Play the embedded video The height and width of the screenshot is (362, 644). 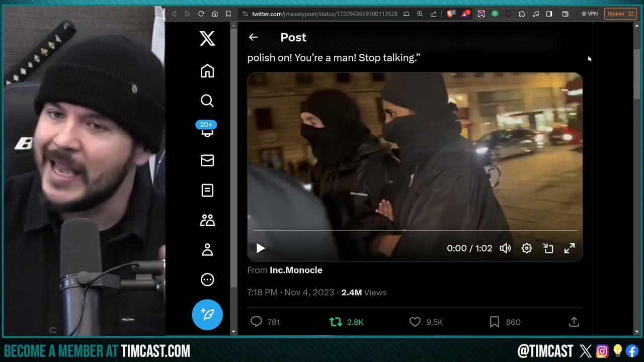(x=261, y=248)
